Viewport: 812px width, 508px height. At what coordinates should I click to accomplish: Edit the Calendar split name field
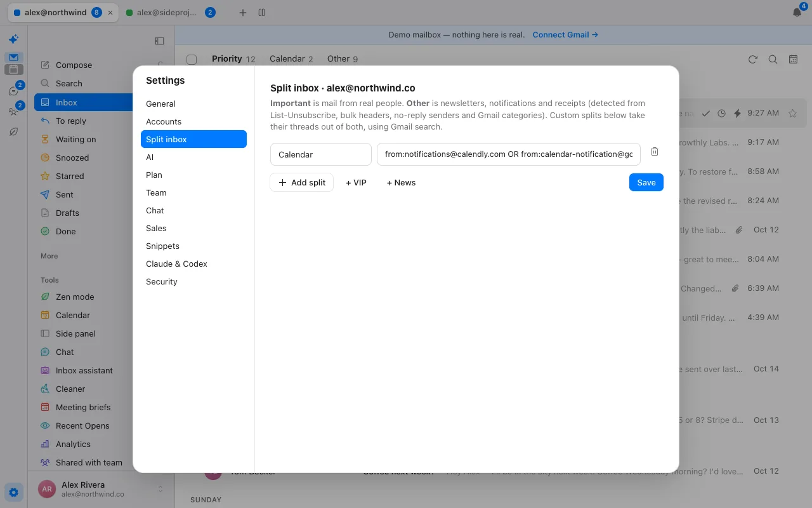(321, 154)
